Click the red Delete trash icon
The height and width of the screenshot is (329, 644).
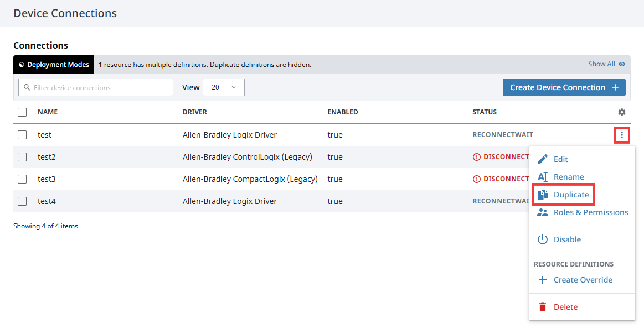(x=542, y=306)
